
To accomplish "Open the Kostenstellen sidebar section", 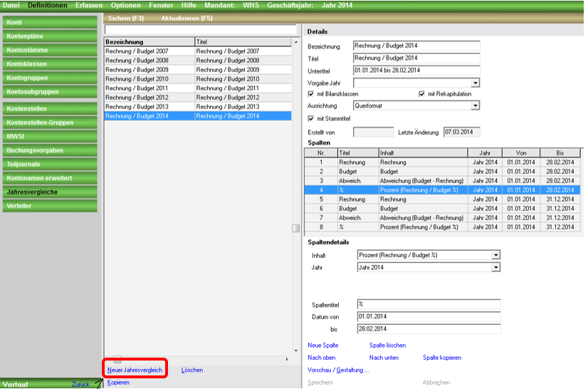I will point(48,108).
